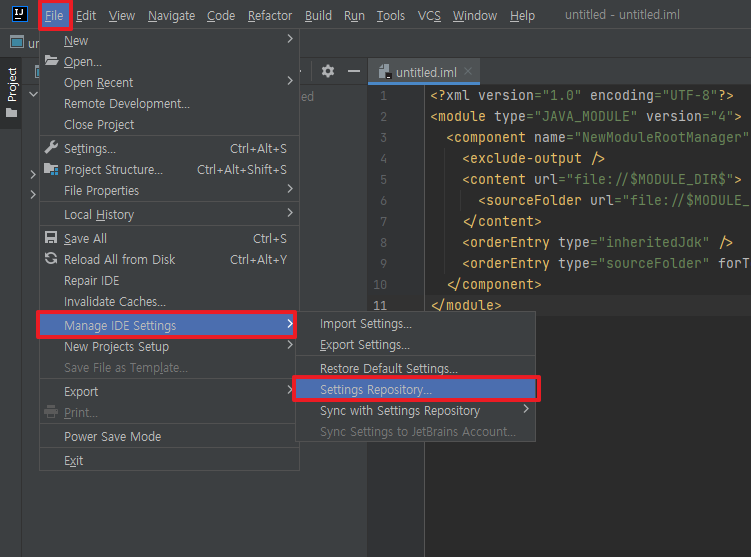The image size is (751, 557).
Task: Click the Reload All from Disk icon
Action: [51, 259]
